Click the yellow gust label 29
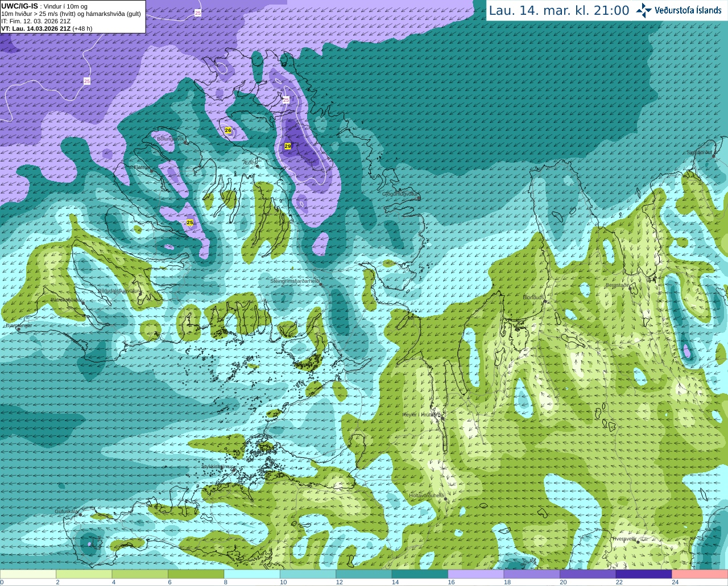The image size is (728, 586). [x=288, y=146]
